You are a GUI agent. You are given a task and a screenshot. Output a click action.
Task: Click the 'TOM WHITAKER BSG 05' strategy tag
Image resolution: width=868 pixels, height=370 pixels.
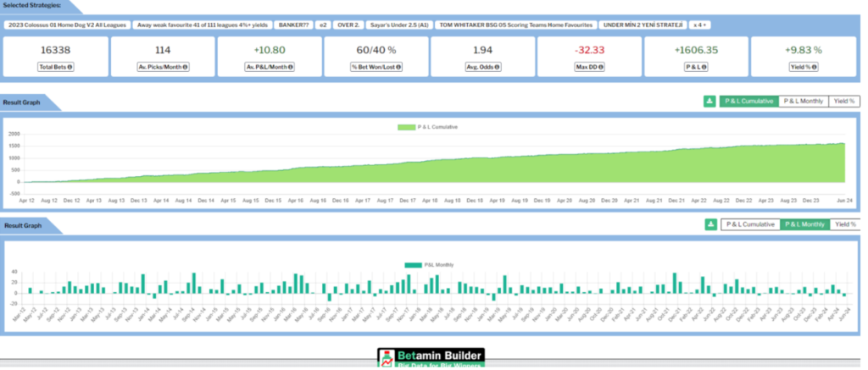coord(516,25)
